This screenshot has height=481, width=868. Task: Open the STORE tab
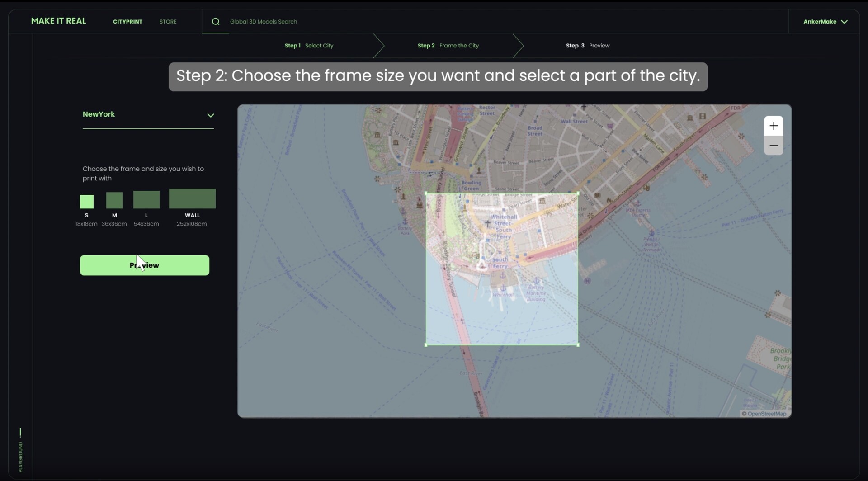168,22
